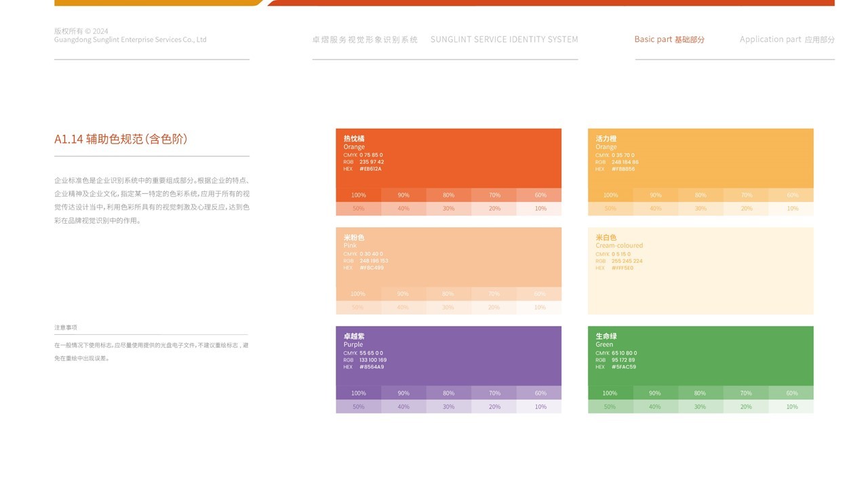Image resolution: width=868 pixels, height=488 pixels.
Task: Pick the 60% swatch of 生命绿 Green
Action: tap(791, 393)
